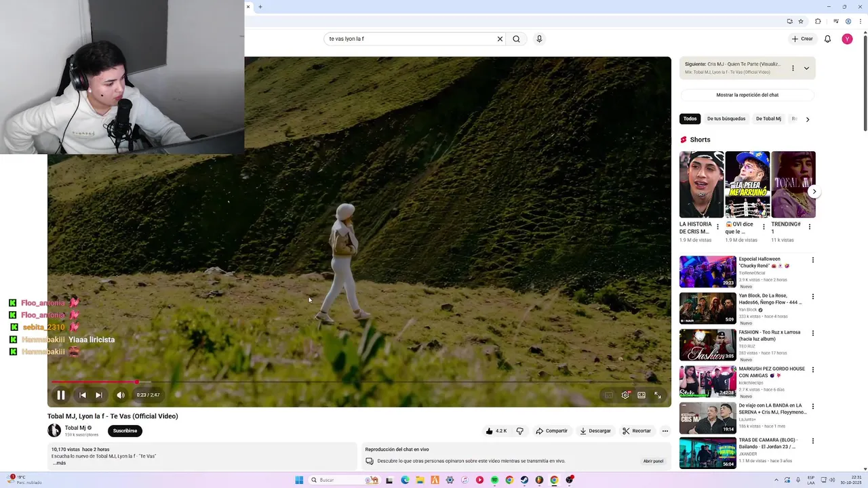Screen dimensions: 868x488
Task: Start voice search with the microphone
Action: [539, 39]
